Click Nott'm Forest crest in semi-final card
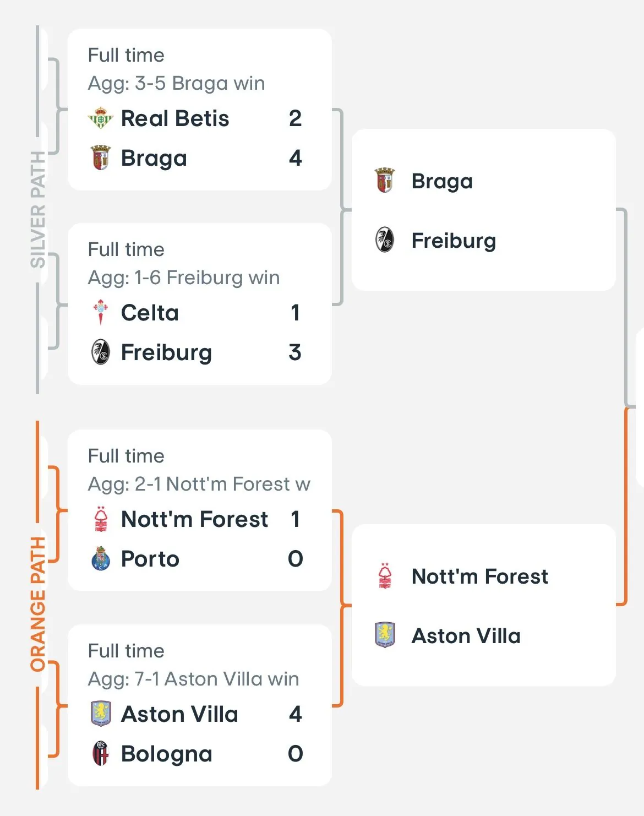The height and width of the screenshot is (816, 644). coord(385,576)
